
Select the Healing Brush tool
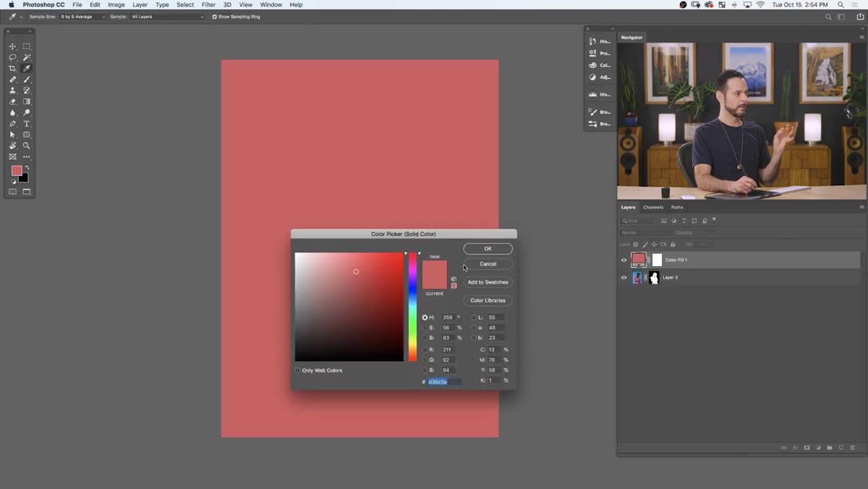12,80
